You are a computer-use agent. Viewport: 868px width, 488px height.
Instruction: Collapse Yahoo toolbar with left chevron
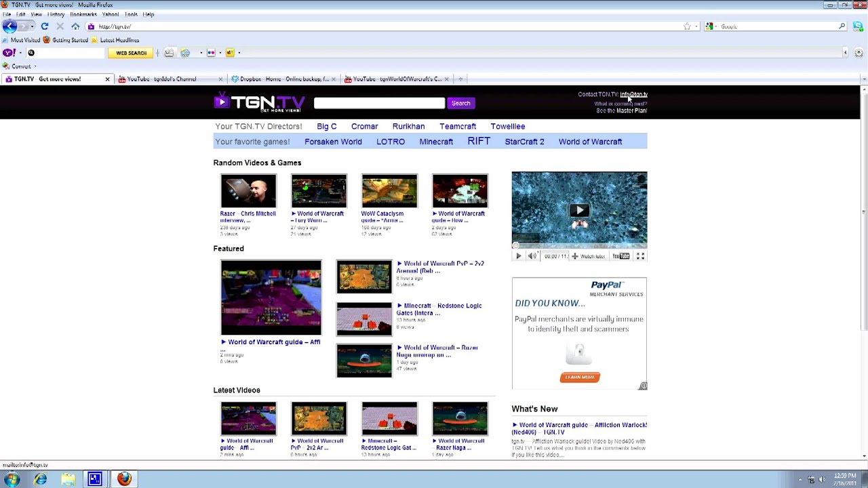click(x=845, y=53)
